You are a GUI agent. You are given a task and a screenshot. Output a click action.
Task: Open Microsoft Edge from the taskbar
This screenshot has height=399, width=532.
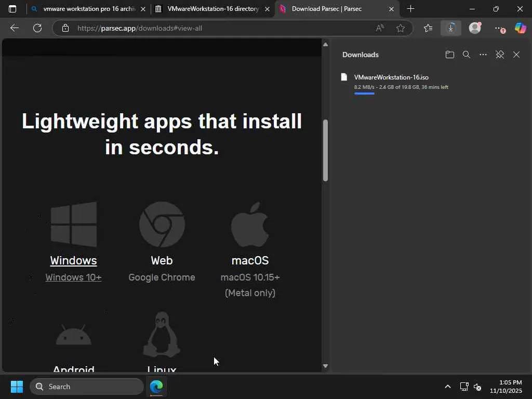[x=156, y=387]
